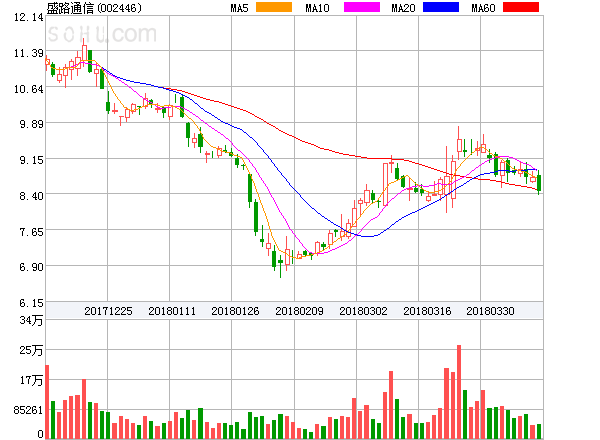The height and width of the screenshot is (440, 600).
Task: Click the MA5 legend label
Action: point(240,8)
